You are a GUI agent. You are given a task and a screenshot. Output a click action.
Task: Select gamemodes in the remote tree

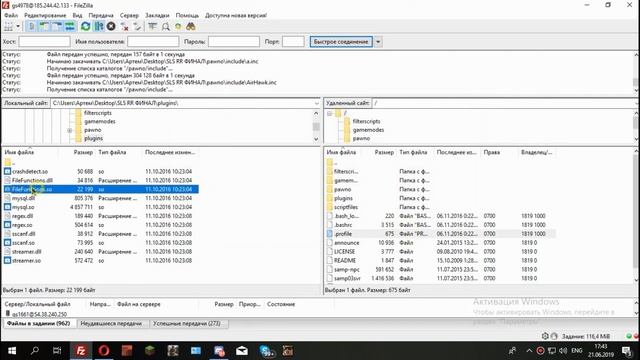368,130
